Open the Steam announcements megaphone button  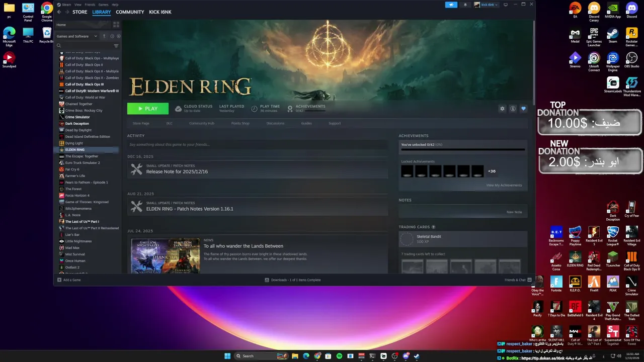(451, 5)
